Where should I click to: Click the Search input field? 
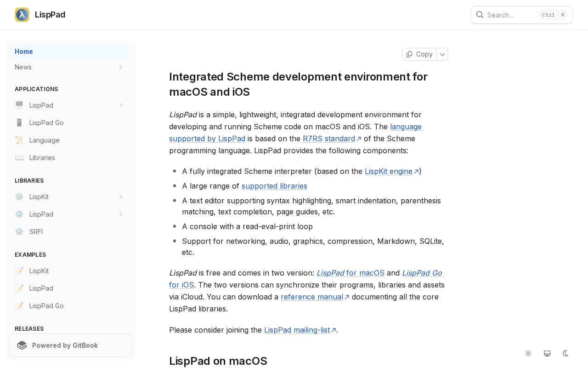click(x=510, y=15)
